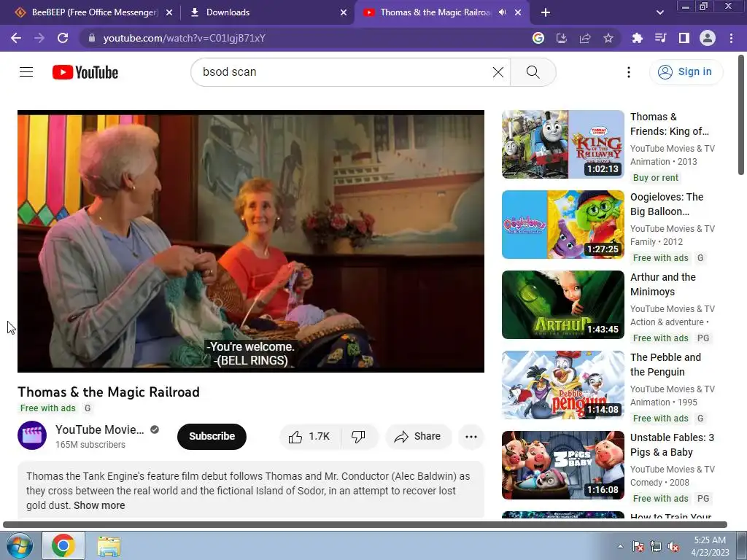Click the horizontal scrollbar at bottom
Screen dimensions: 747x560
365,525
